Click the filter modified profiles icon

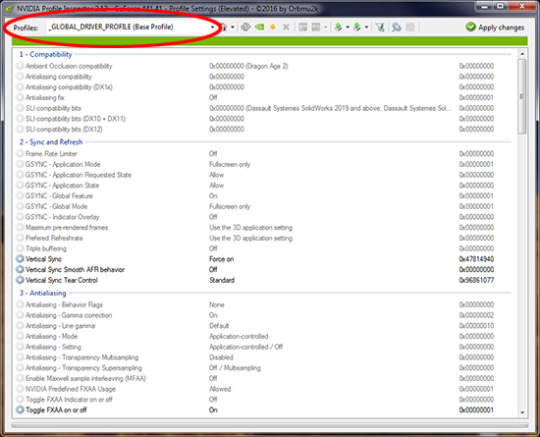pyautogui.click(x=380, y=27)
